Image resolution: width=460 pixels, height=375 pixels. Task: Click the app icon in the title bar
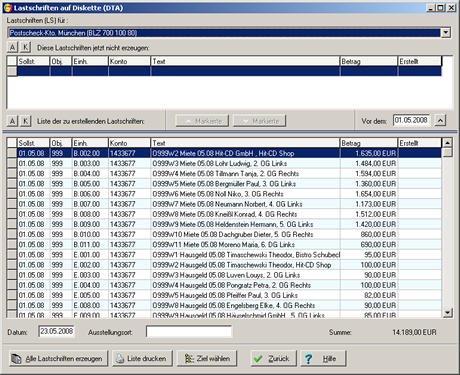point(8,8)
